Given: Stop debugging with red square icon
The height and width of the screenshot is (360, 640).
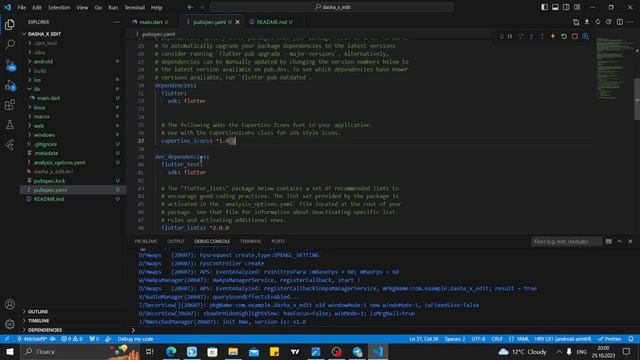Looking at the screenshot, I should [x=575, y=36].
